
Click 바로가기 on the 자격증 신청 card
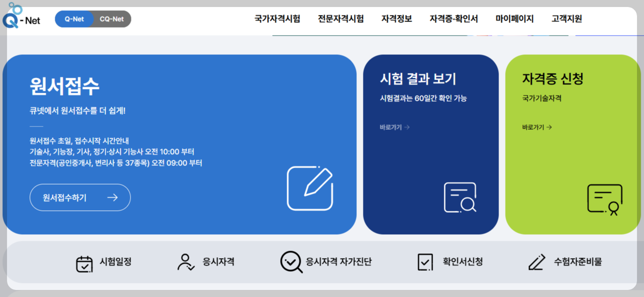[x=536, y=126]
